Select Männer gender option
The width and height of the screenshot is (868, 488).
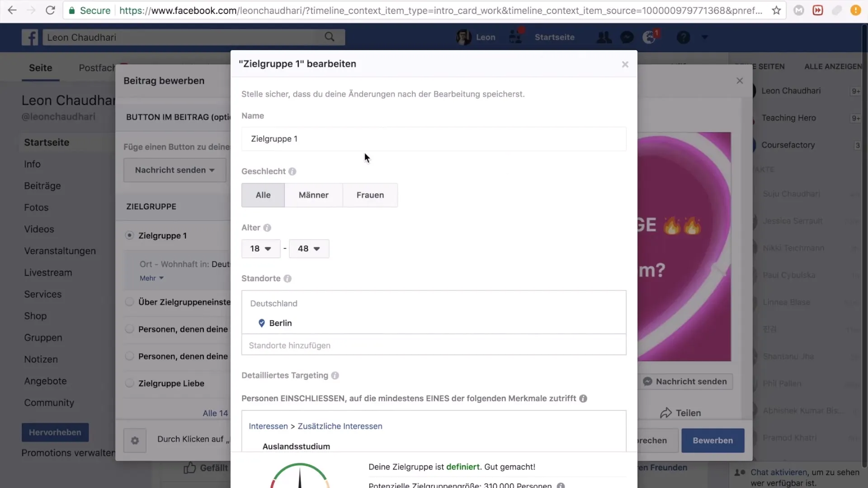pos(314,195)
